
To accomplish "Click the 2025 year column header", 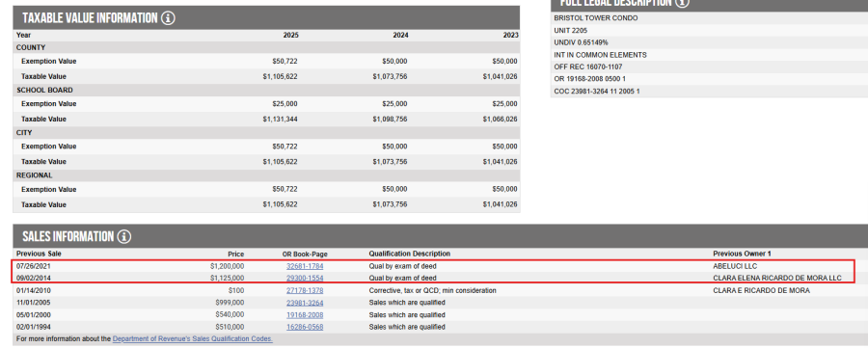I will click(290, 35).
